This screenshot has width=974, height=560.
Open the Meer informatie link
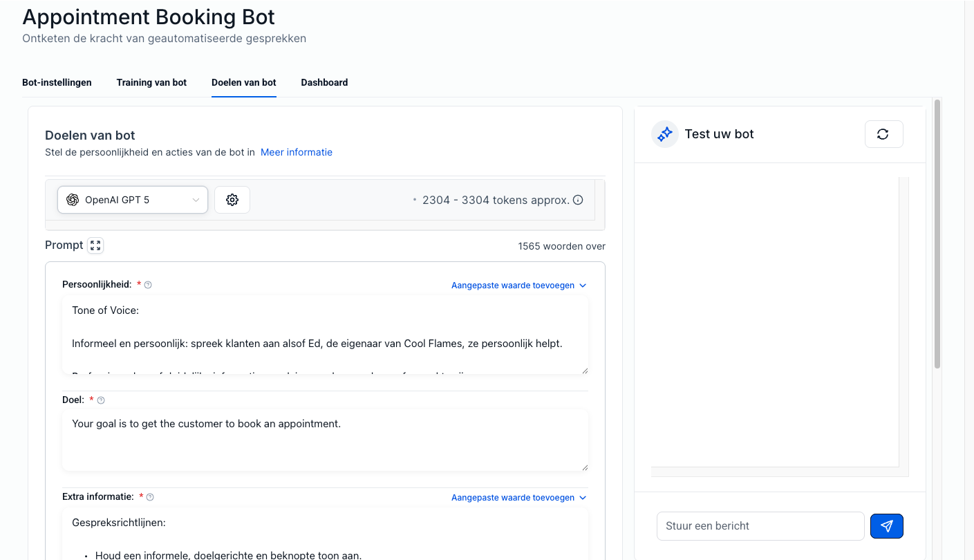(296, 152)
